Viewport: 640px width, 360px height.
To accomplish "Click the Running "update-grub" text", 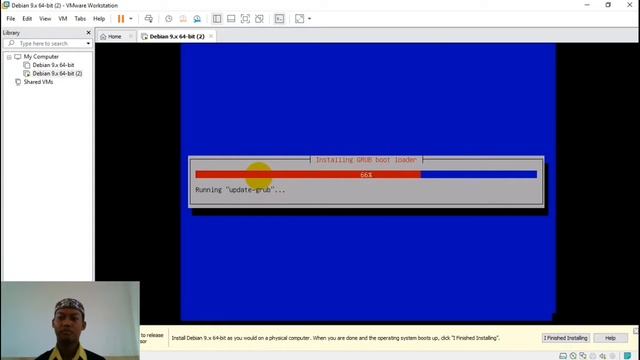I will pyautogui.click(x=240, y=190).
